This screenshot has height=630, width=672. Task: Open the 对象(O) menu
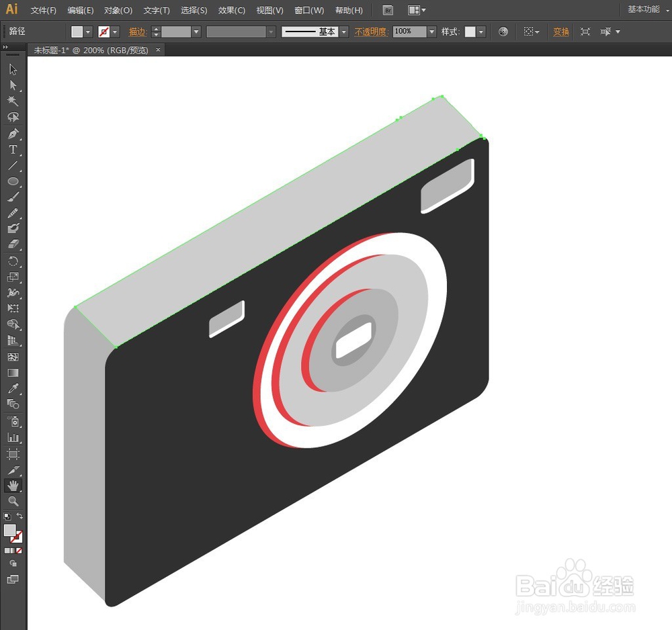pos(118,10)
